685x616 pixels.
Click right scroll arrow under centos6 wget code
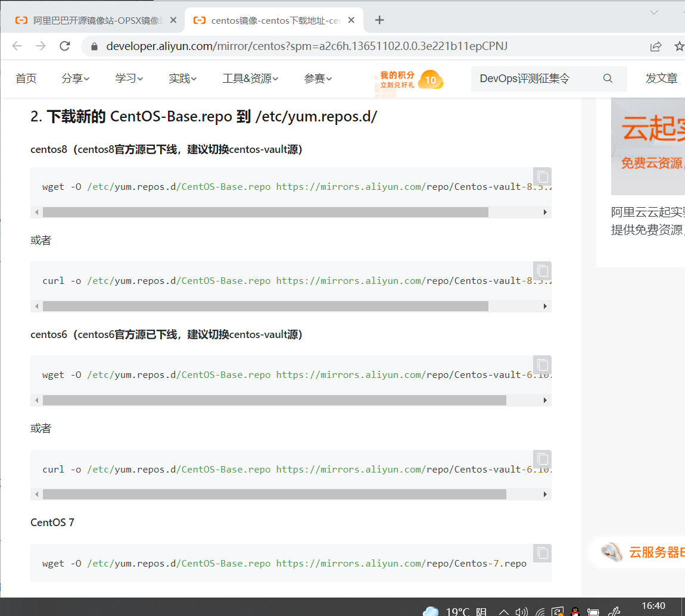pyautogui.click(x=545, y=401)
